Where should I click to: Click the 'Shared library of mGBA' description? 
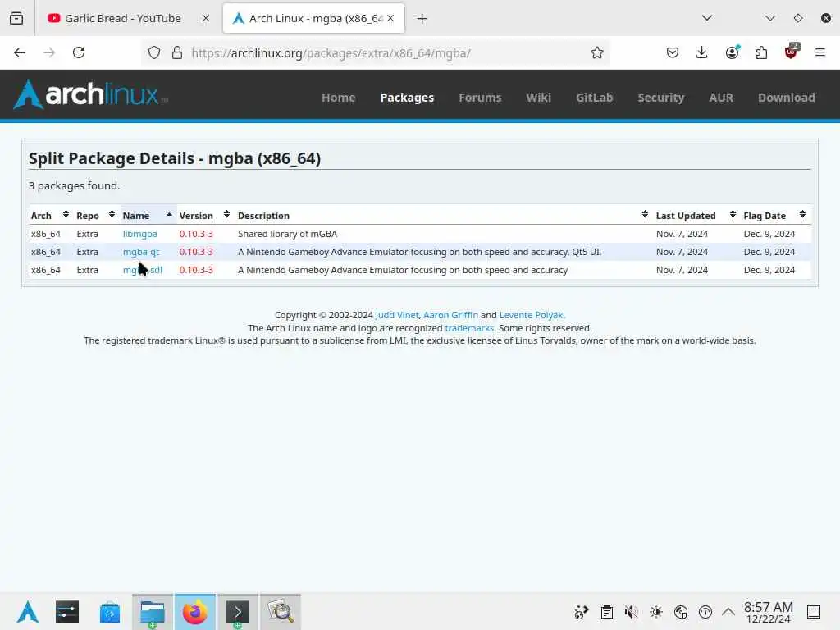288,234
